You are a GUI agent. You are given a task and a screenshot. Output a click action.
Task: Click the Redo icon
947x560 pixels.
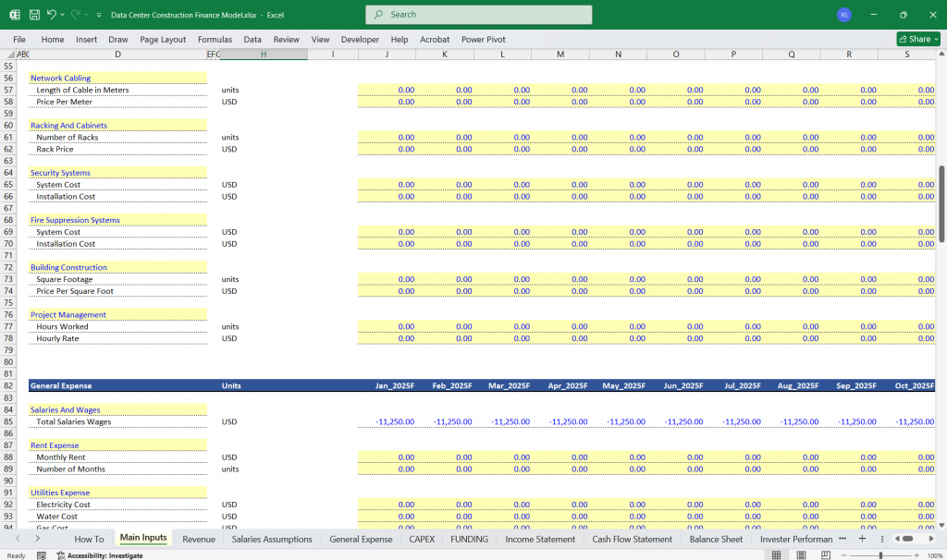click(x=76, y=14)
